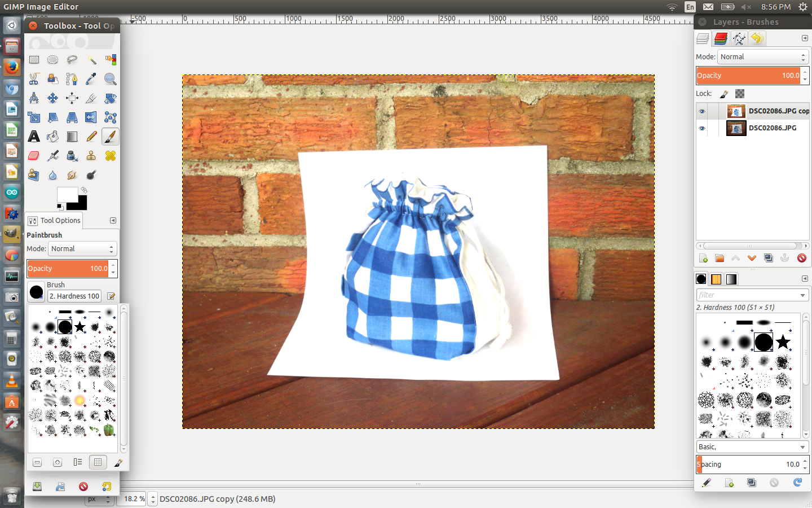
Task: Pick the Alignment tool
Action: 72,98
